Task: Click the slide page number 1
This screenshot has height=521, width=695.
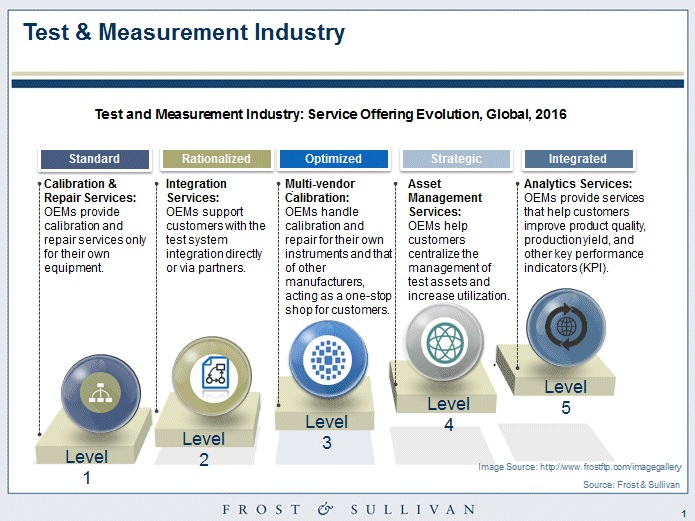Action: pos(683,514)
